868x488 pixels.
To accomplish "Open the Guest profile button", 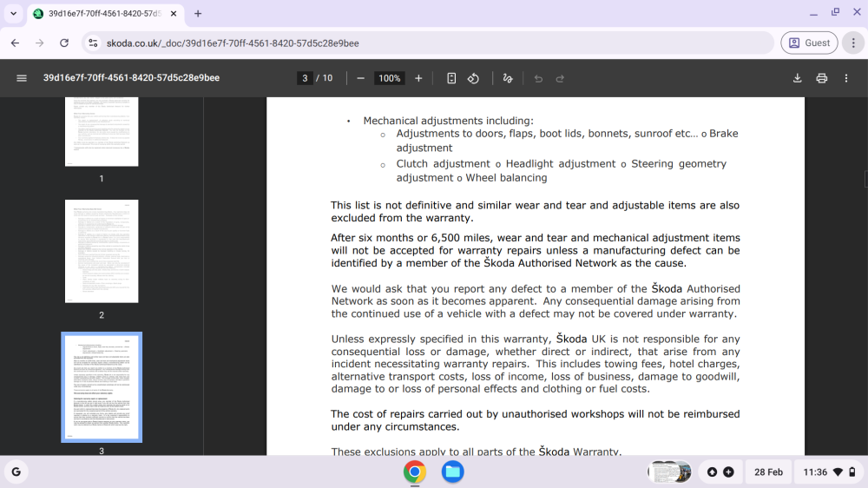I will coord(809,43).
